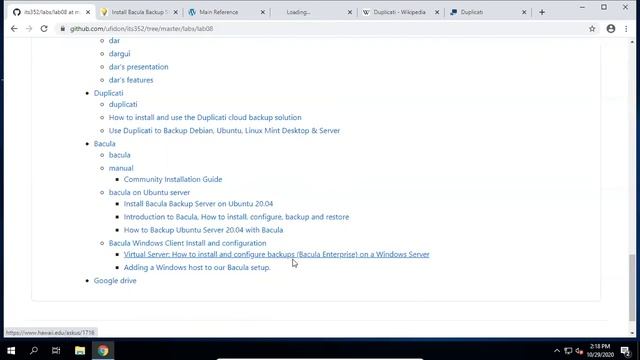Open the network tray icon
Image resolution: width=640 pixels, height=360 pixels.
[x=568, y=351]
